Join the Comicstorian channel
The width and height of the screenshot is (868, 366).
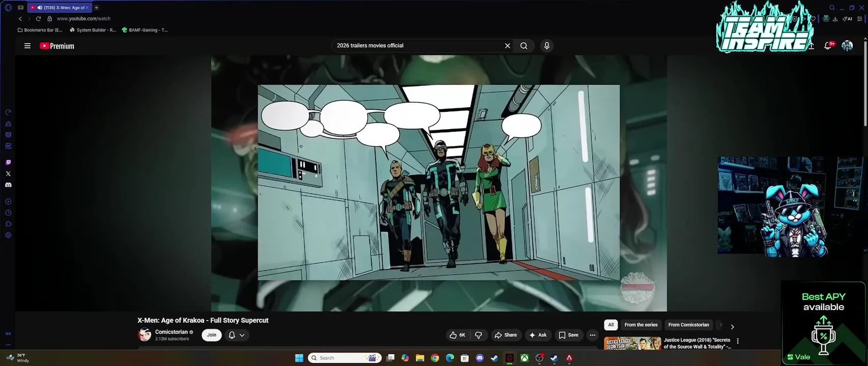pyautogui.click(x=212, y=335)
